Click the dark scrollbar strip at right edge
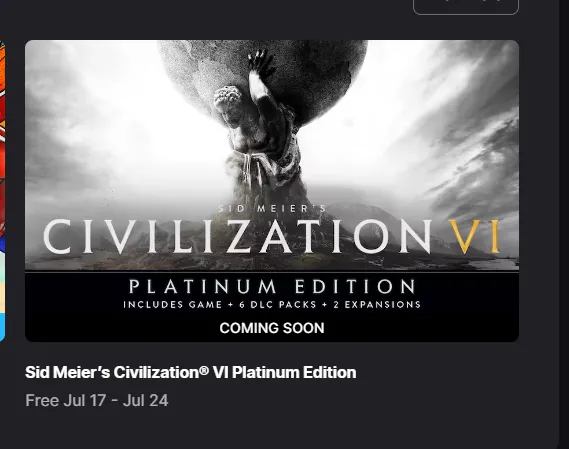The height and width of the screenshot is (449, 569). [x=564, y=224]
